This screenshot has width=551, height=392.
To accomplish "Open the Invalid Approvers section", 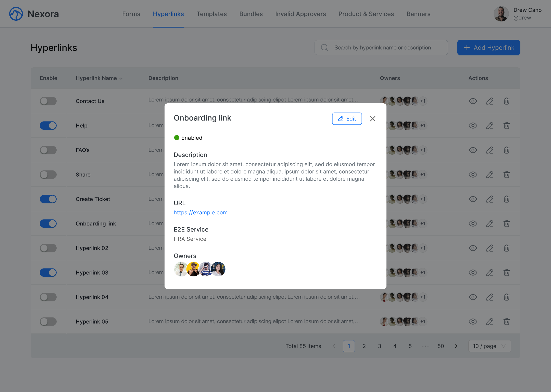I will pos(300,14).
